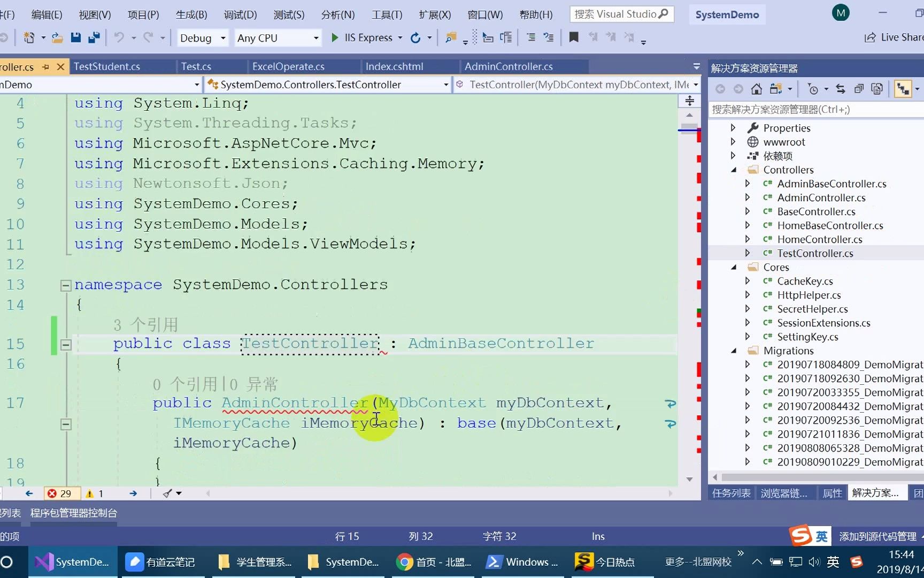This screenshot has height=578, width=924.
Task: Click the Pending Changes Filter clock icon
Action: point(813,89)
